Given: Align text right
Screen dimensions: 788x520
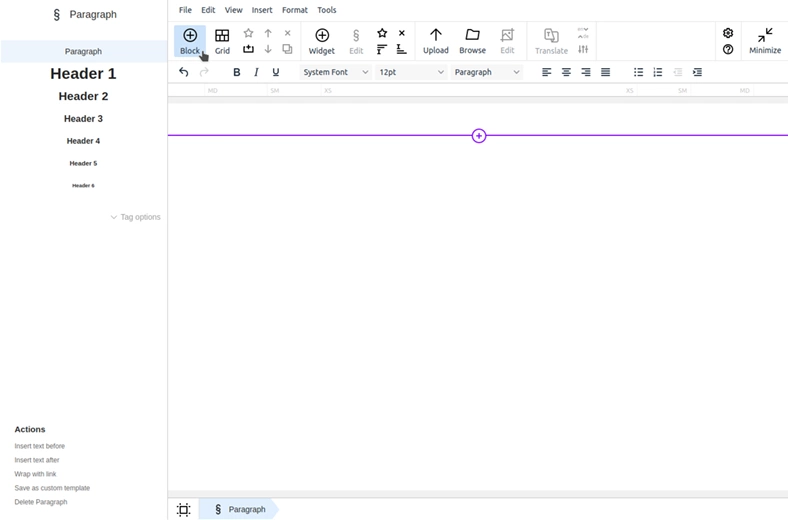Looking at the screenshot, I should [586, 72].
